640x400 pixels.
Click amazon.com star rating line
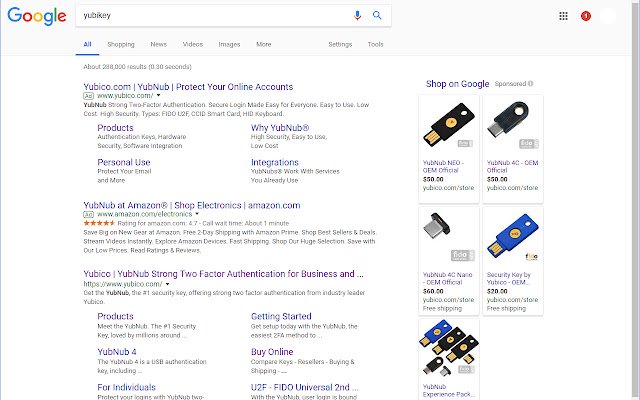[186, 223]
